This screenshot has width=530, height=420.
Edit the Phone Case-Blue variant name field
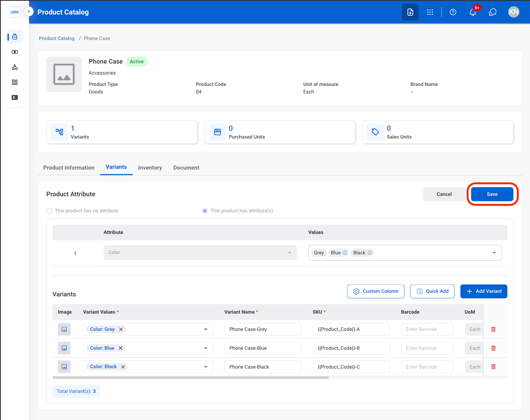pos(263,348)
